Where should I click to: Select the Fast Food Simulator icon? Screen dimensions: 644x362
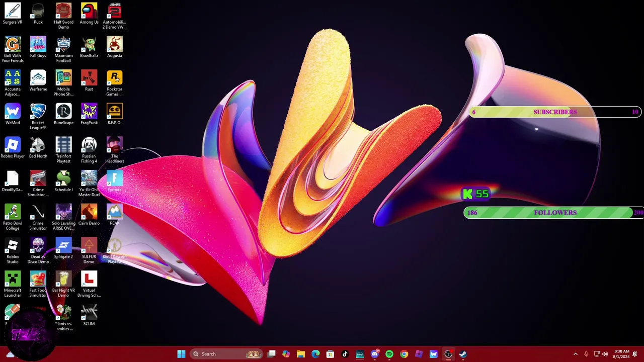[38, 284]
